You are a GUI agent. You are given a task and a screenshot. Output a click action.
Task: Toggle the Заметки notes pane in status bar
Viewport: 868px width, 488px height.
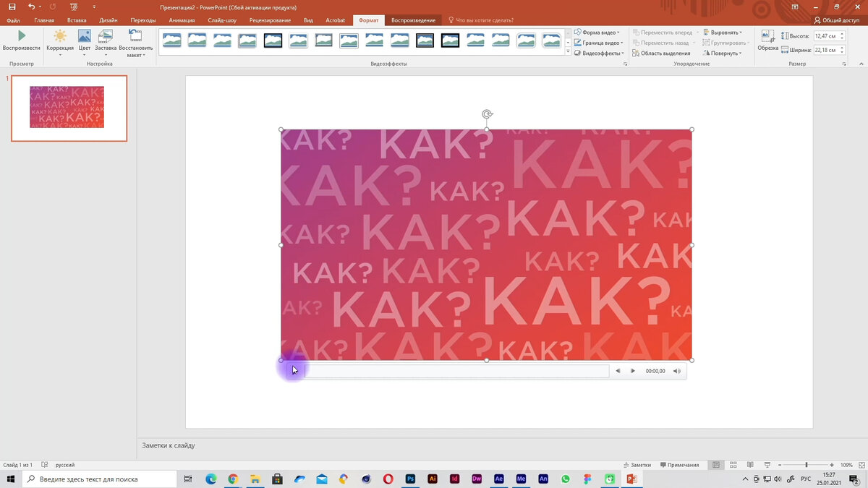637,465
